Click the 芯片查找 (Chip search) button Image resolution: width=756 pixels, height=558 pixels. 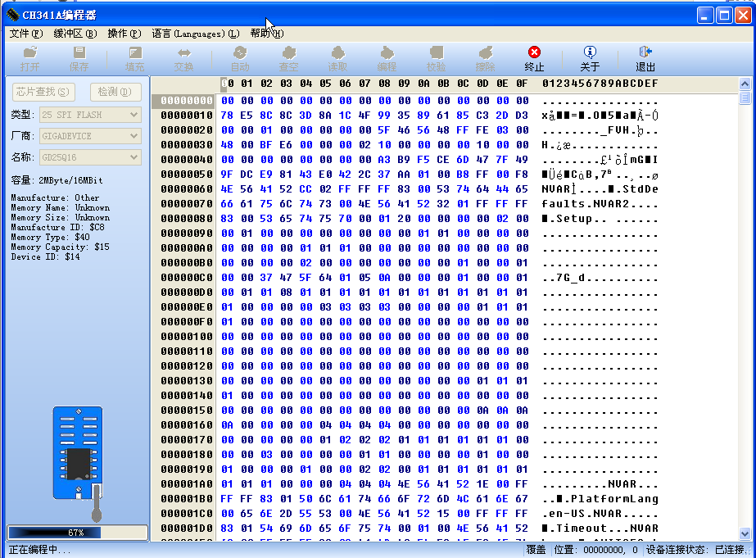43,92
